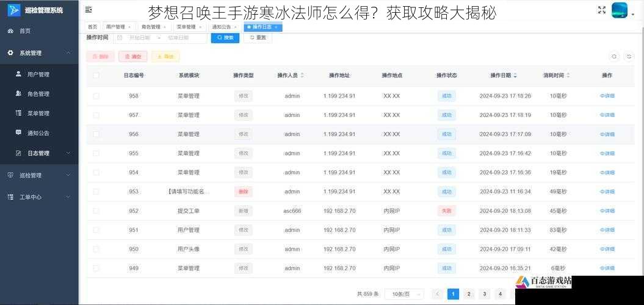Open 详细 details for log 955

point(607,154)
